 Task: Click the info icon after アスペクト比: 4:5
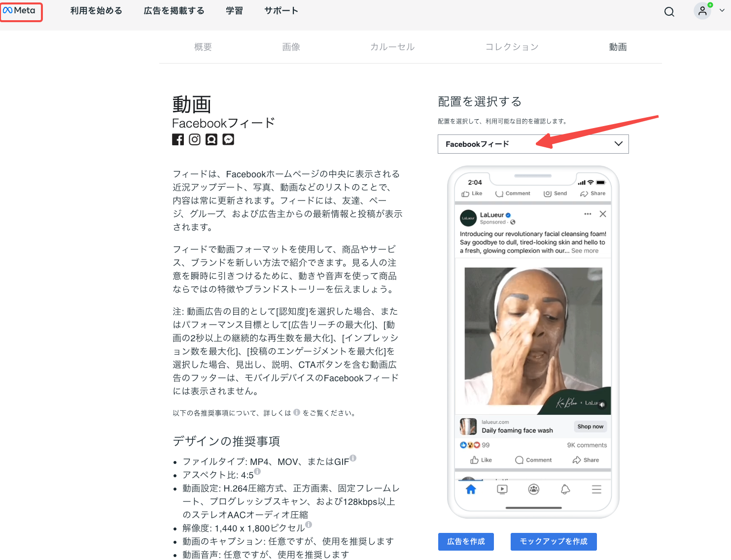point(257,471)
